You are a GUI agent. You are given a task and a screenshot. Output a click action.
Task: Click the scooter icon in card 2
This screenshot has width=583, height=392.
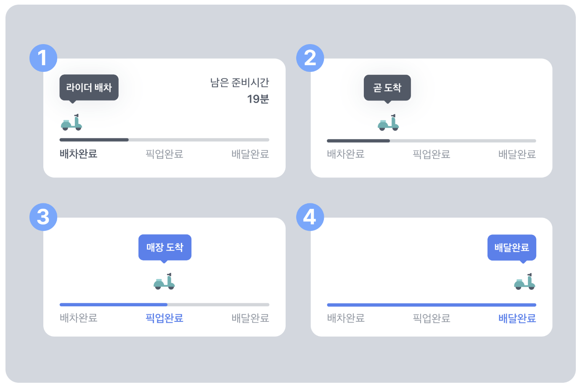tap(388, 122)
